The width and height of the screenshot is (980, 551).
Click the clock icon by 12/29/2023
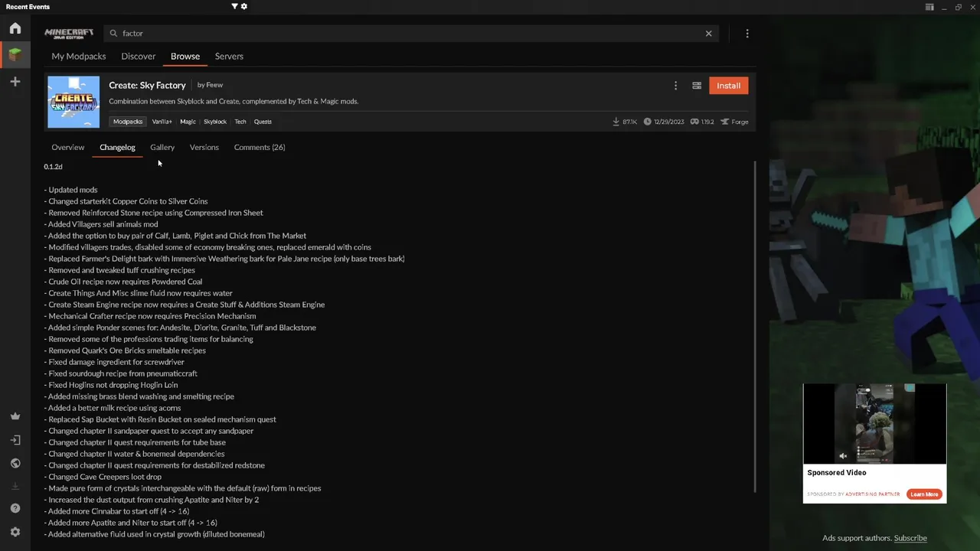coord(647,122)
